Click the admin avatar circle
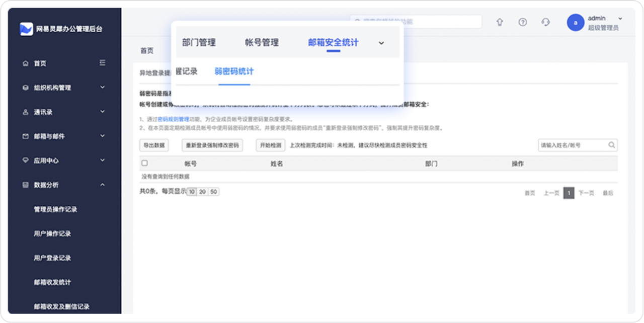 tap(575, 23)
